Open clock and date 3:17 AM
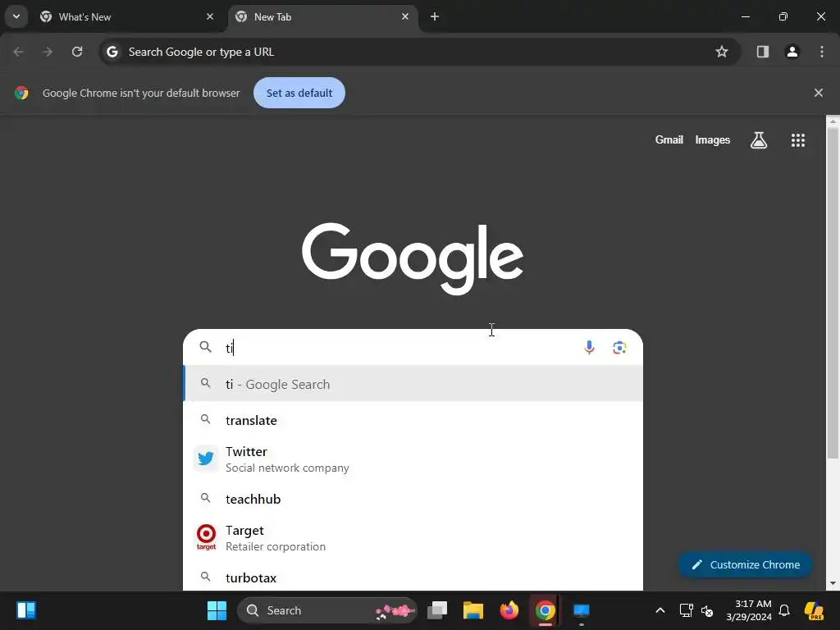This screenshot has width=840, height=630. click(x=749, y=610)
